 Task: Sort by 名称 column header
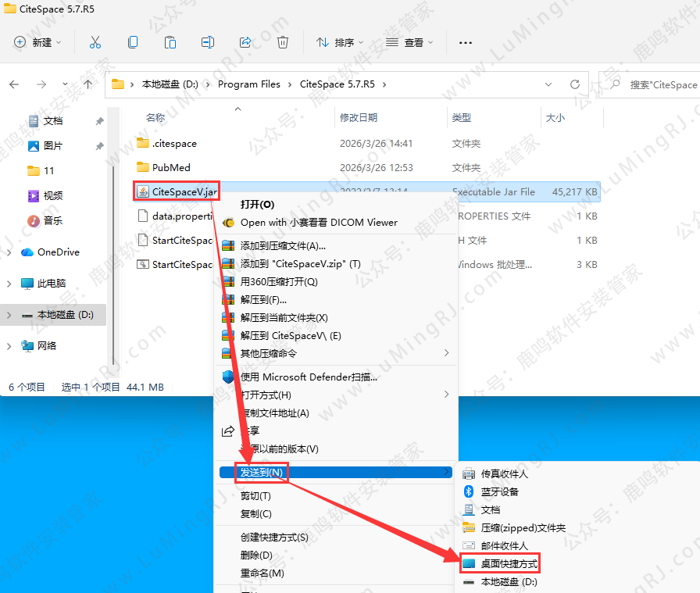(155, 117)
